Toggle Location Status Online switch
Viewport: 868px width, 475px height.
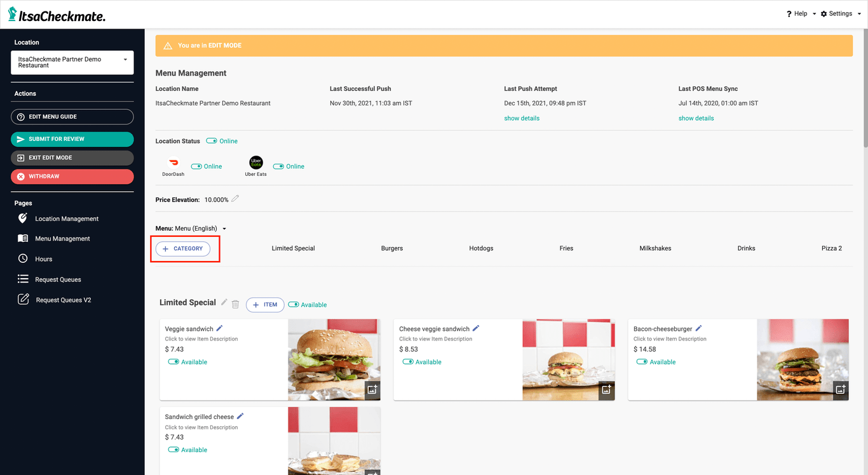pos(212,141)
